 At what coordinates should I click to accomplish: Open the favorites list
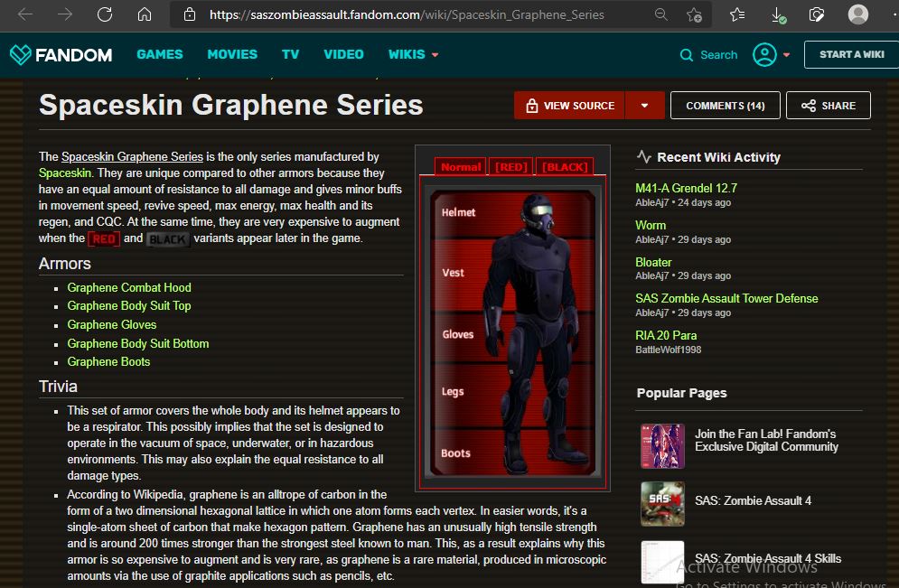tap(737, 14)
